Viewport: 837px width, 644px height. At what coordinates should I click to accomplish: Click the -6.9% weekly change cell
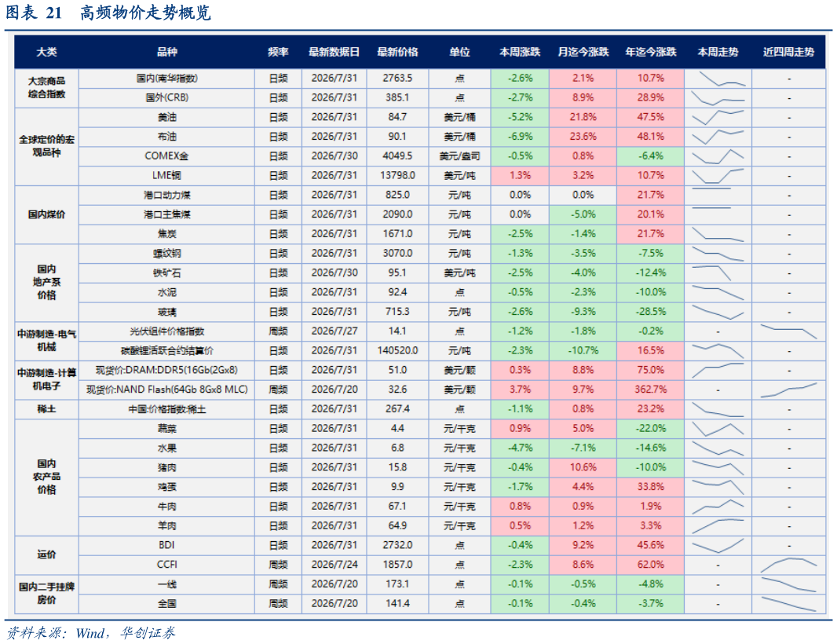[520, 137]
